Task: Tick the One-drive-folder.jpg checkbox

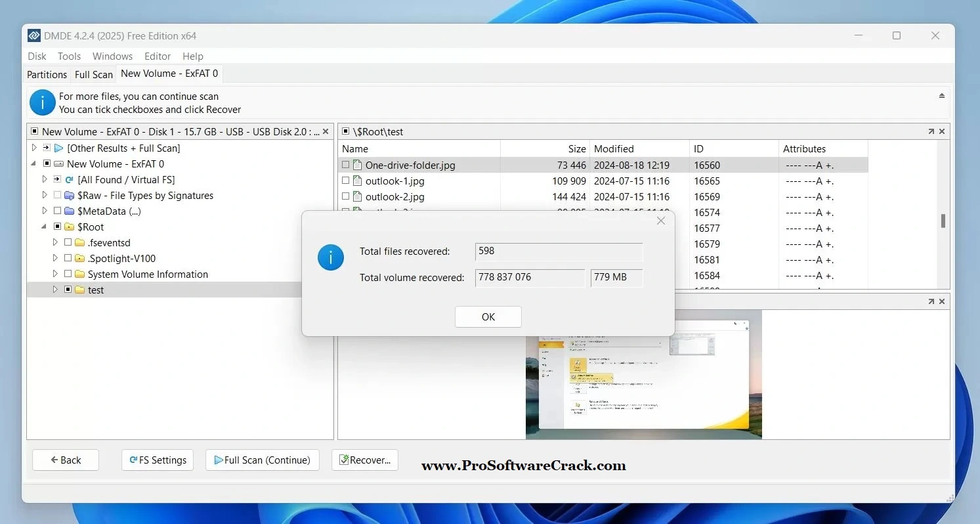Action: click(346, 165)
